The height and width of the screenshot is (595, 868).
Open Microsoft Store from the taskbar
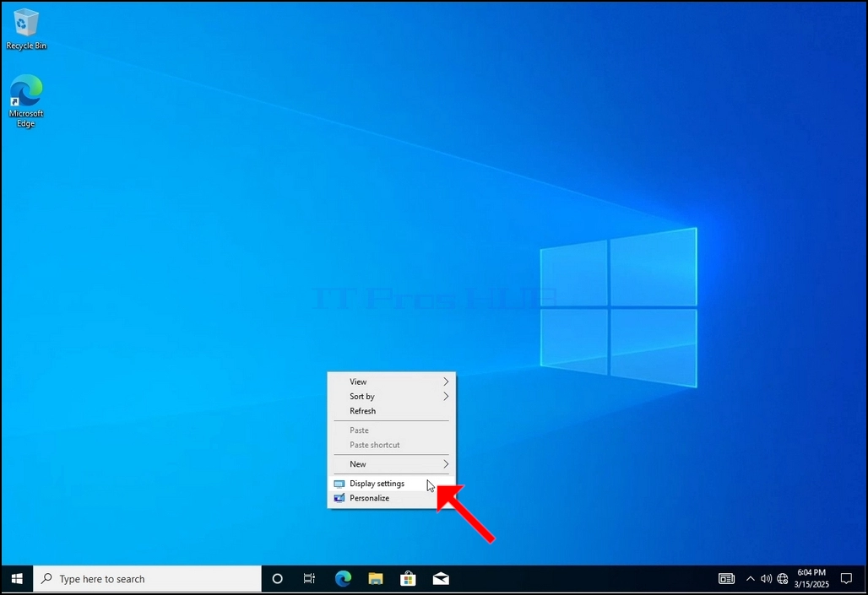[x=409, y=579]
